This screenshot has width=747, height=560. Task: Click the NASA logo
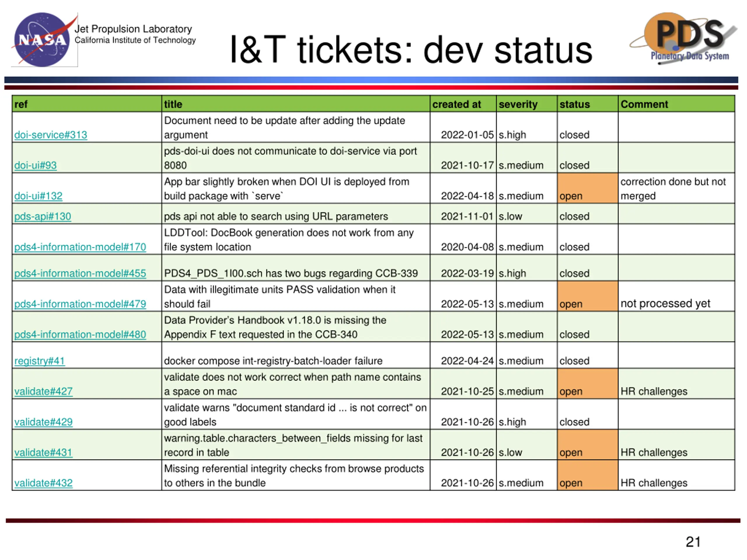click(x=44, y=39)
